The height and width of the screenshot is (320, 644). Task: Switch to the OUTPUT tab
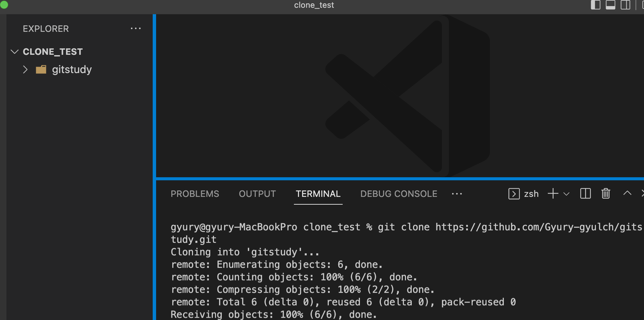pyautogui.click(x=257, y=194)
